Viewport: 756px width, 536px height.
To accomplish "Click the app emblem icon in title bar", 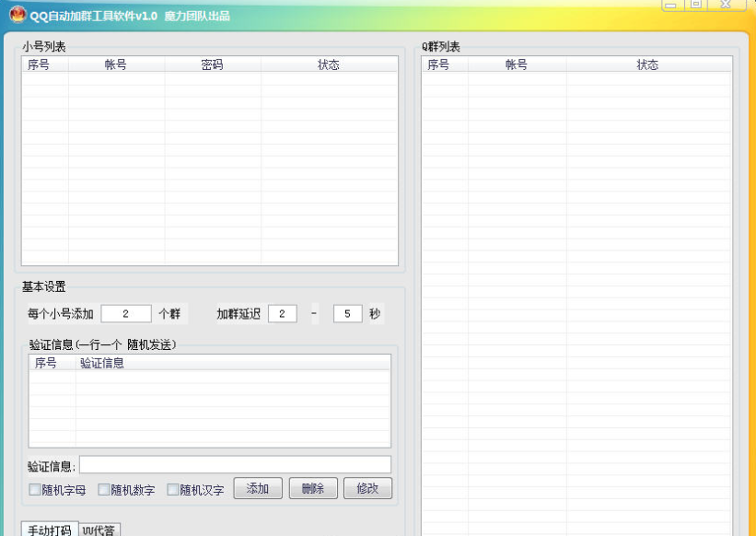I will point(17,14).
